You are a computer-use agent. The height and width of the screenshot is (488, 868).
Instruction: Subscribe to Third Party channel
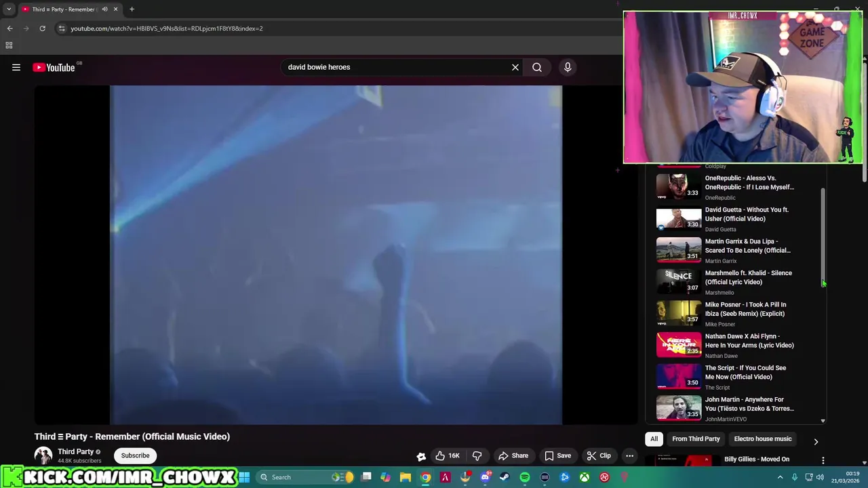coord(135,455)
